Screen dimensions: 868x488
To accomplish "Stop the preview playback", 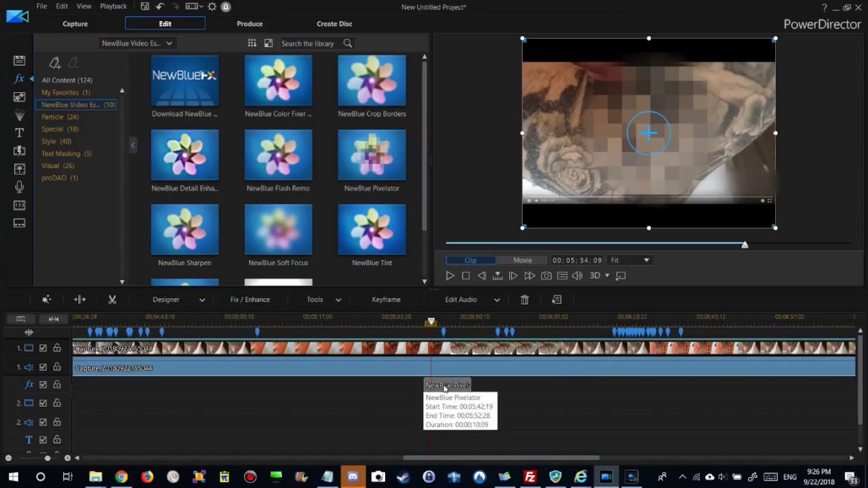I will 466,276.
